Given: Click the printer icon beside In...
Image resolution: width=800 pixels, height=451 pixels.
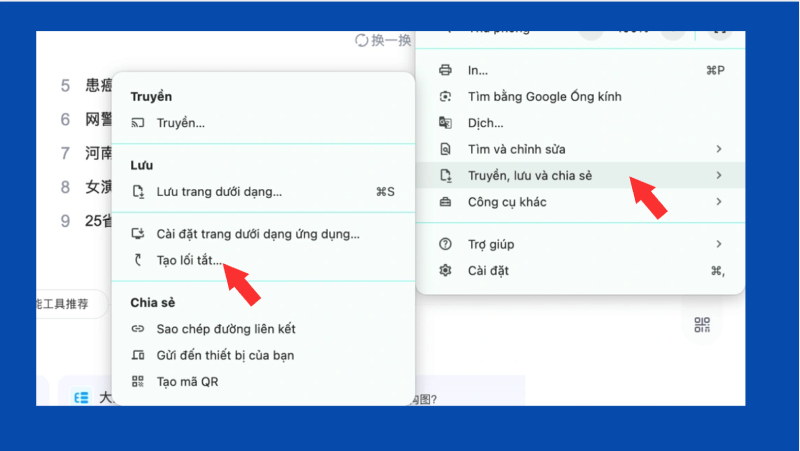Looking at the screenshot, I should click(x=446, y=71).
